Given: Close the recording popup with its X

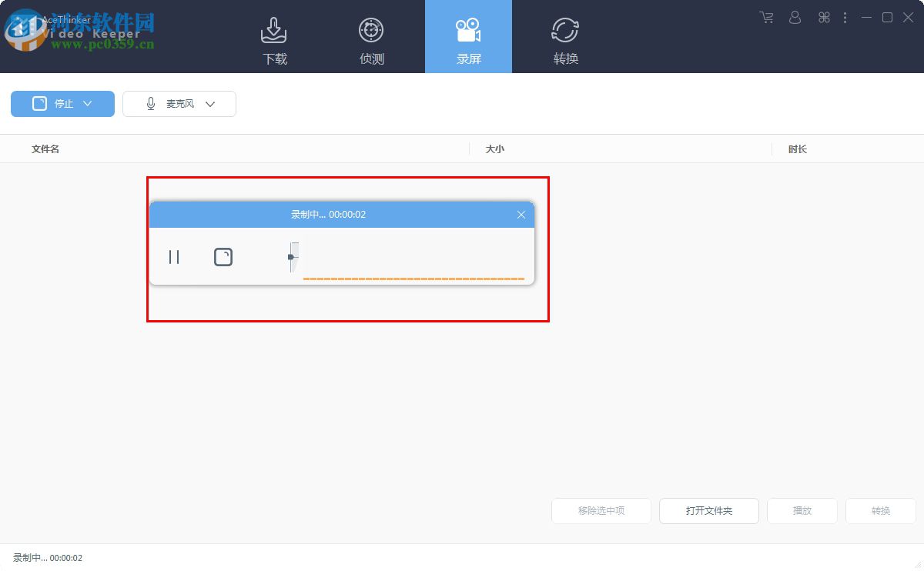Looking at the screenshot, I should [x=521, y=215].
